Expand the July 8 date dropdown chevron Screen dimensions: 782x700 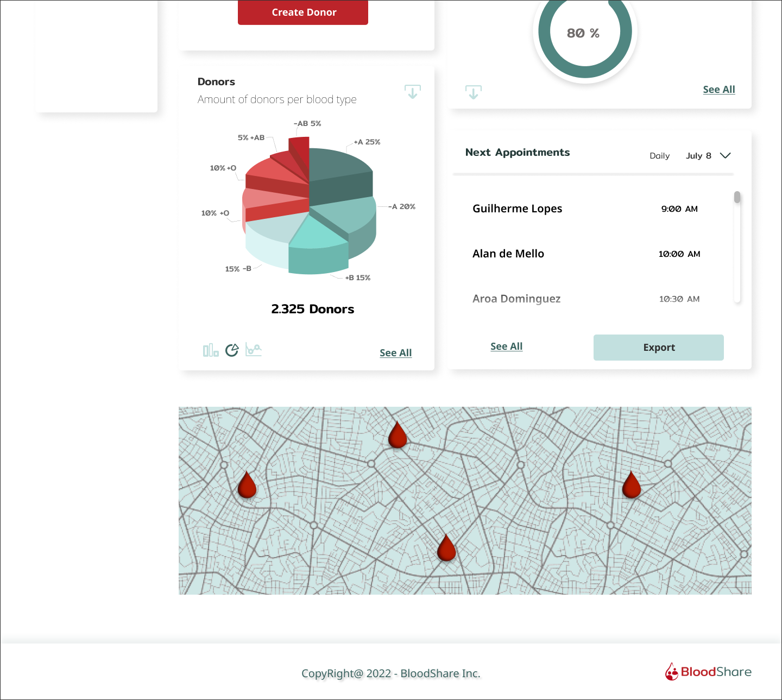(726, 155)
